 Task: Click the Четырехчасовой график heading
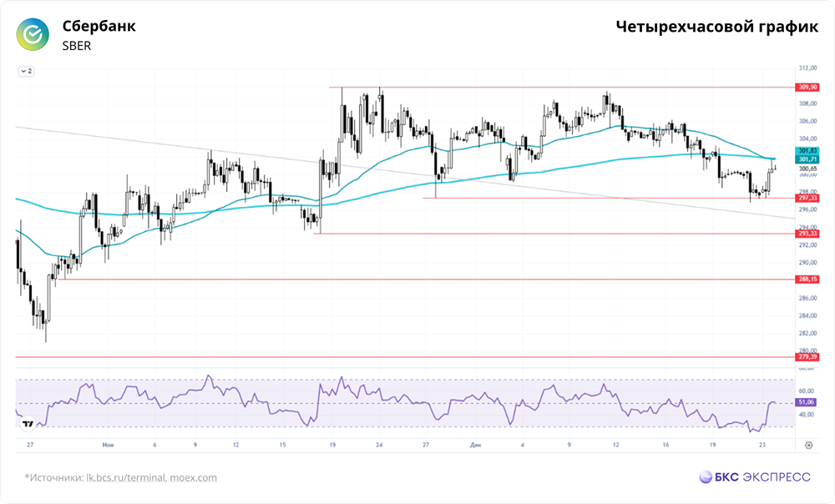(716, 27)
